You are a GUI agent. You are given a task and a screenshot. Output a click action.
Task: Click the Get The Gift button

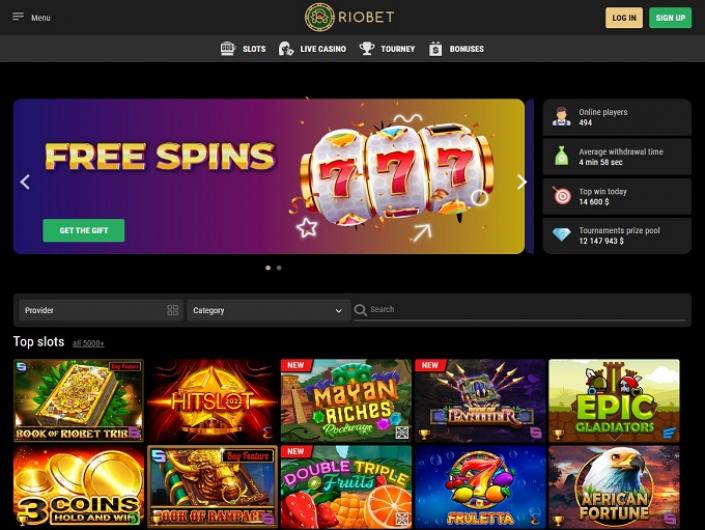click(84, 231)
